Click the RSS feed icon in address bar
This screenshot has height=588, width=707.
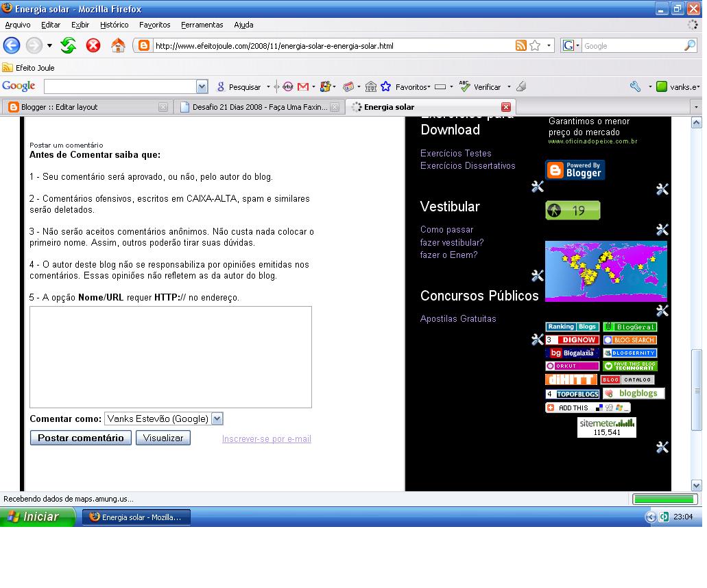[x=520, y=45]
